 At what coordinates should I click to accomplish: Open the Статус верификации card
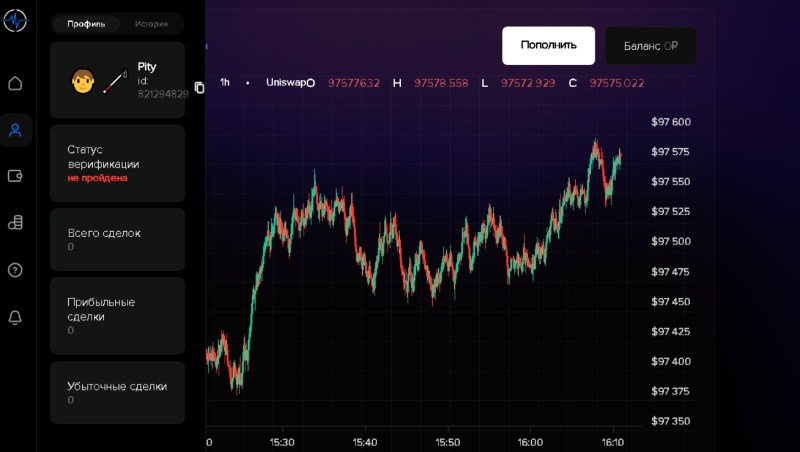click(x=117, y=163)
